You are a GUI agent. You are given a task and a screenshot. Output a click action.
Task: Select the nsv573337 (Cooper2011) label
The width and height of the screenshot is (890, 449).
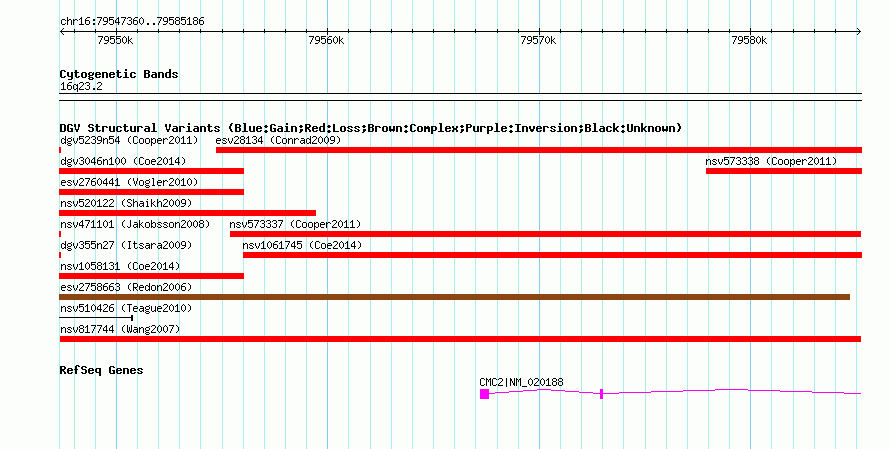coord(295,224)
